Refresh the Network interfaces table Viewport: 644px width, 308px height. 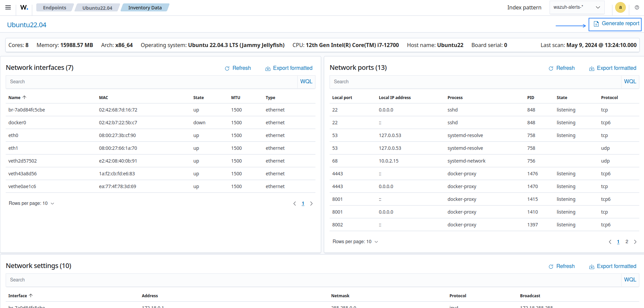pyautogui.click(x=238, y=68)
